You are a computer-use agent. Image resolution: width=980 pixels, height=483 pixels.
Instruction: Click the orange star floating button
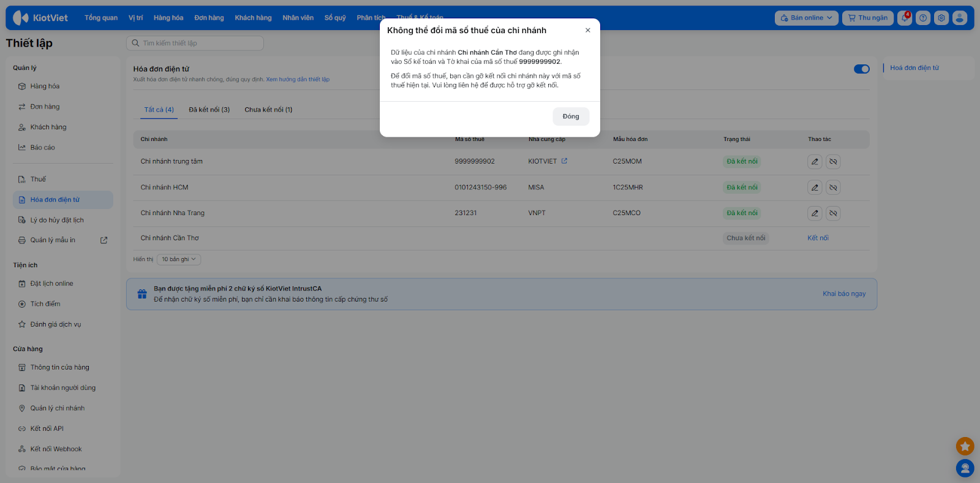[965, 446]
